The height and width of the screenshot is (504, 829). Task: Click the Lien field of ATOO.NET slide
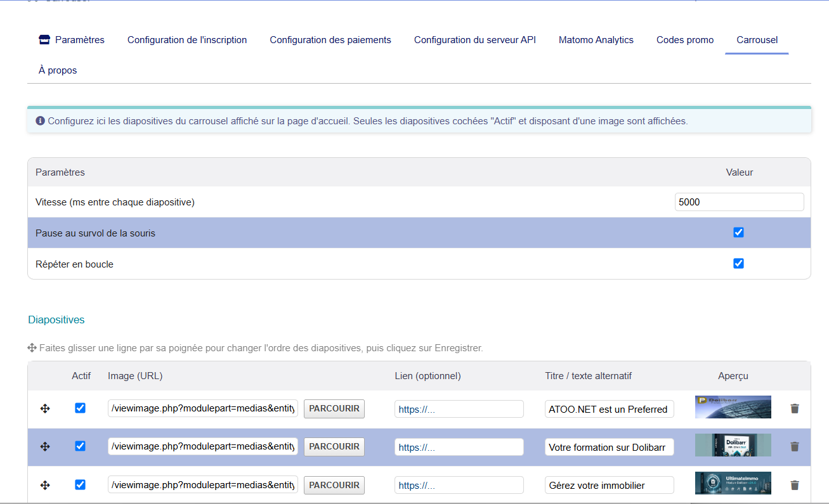pyautogui.click(x=459, y=409)
